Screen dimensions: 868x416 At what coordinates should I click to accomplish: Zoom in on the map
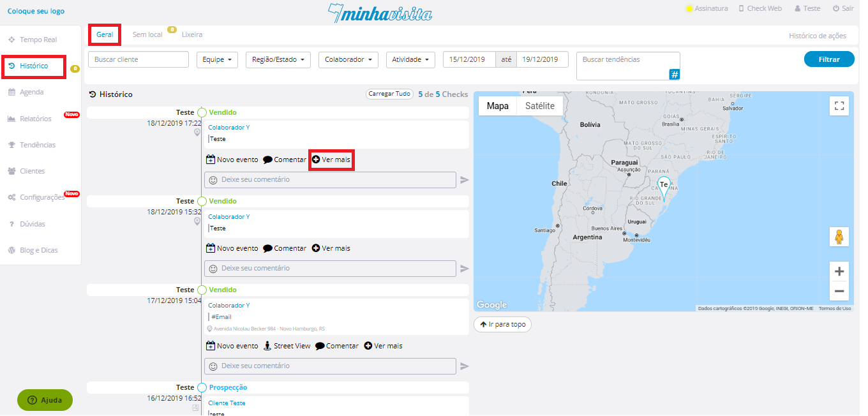(839, 271)
